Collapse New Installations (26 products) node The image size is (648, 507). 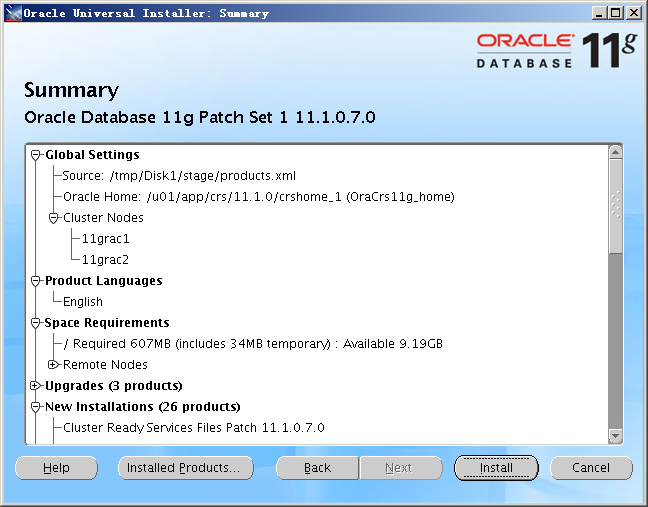point(36,407)
